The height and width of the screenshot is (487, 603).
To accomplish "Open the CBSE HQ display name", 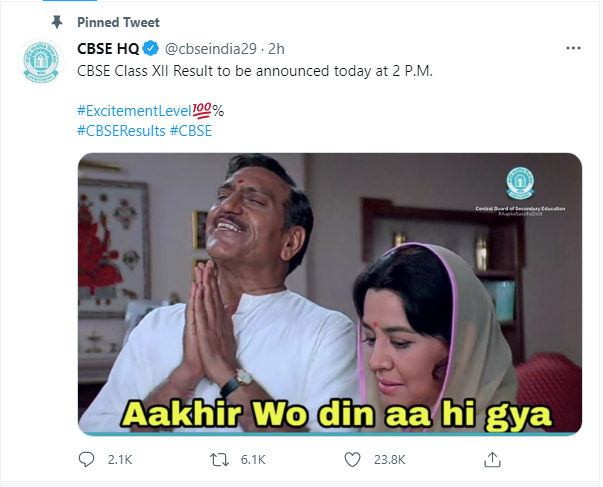I will [x=108, y=49].
